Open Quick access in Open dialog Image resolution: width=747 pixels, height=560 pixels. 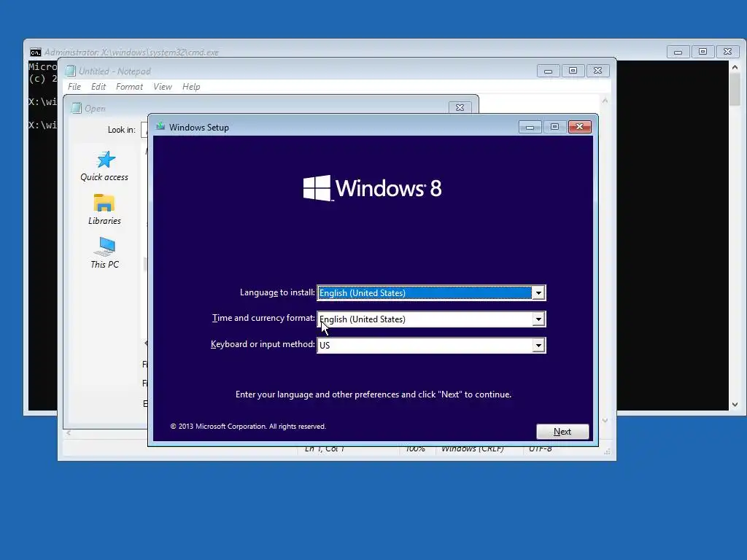click(104, 167)
